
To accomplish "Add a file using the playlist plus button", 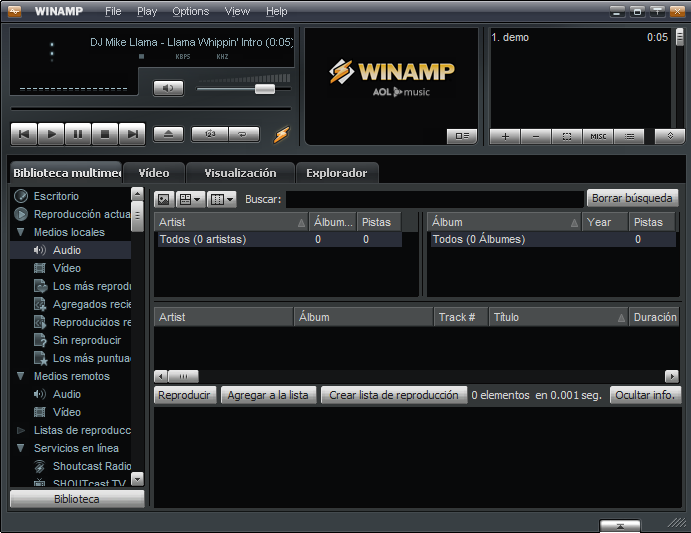I will [x=506, y=136].
